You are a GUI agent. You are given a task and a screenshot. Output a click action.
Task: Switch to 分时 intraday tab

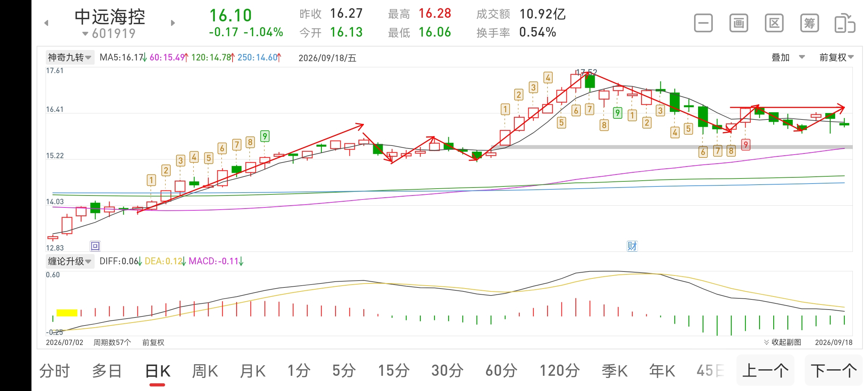54,371
